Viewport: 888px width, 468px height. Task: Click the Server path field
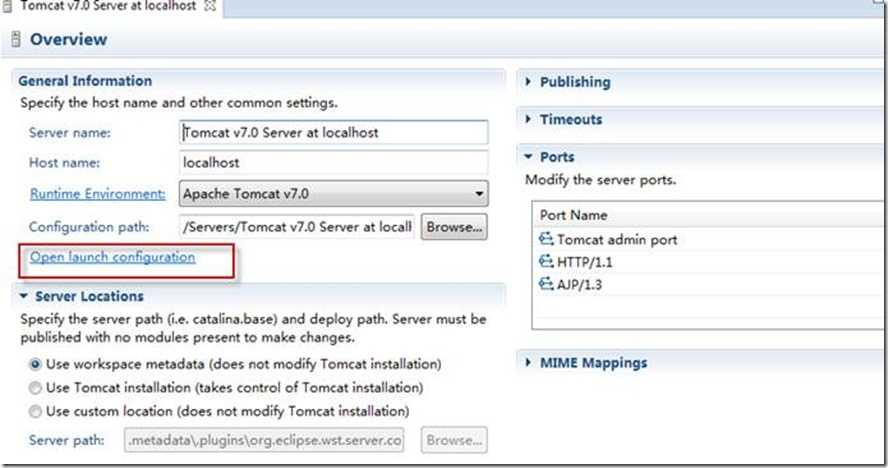[264, 440]
